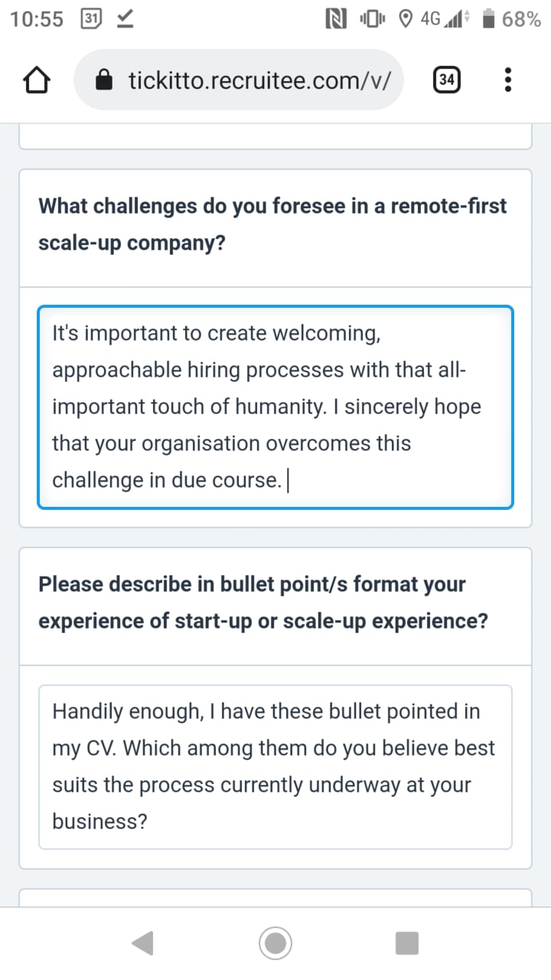This screenshot has height=980, width=551.
Task: Tap the Android home circle button
Action: tap(275, 943)
